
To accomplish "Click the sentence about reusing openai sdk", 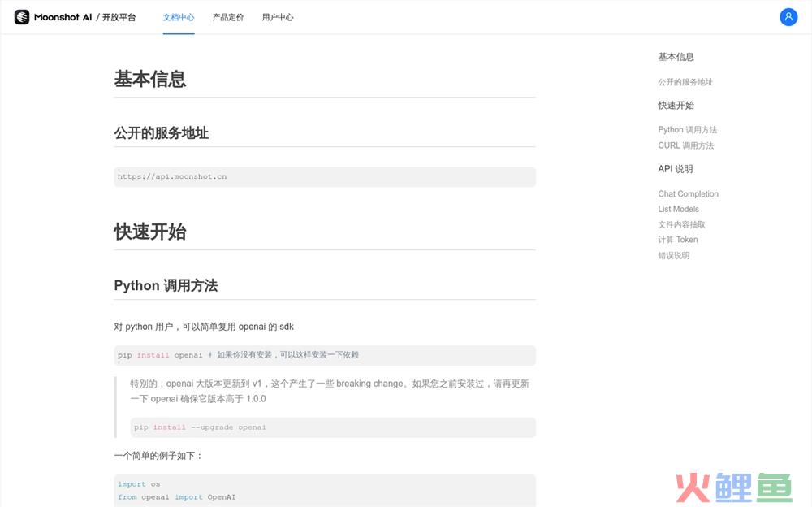I will click(204, 327).
